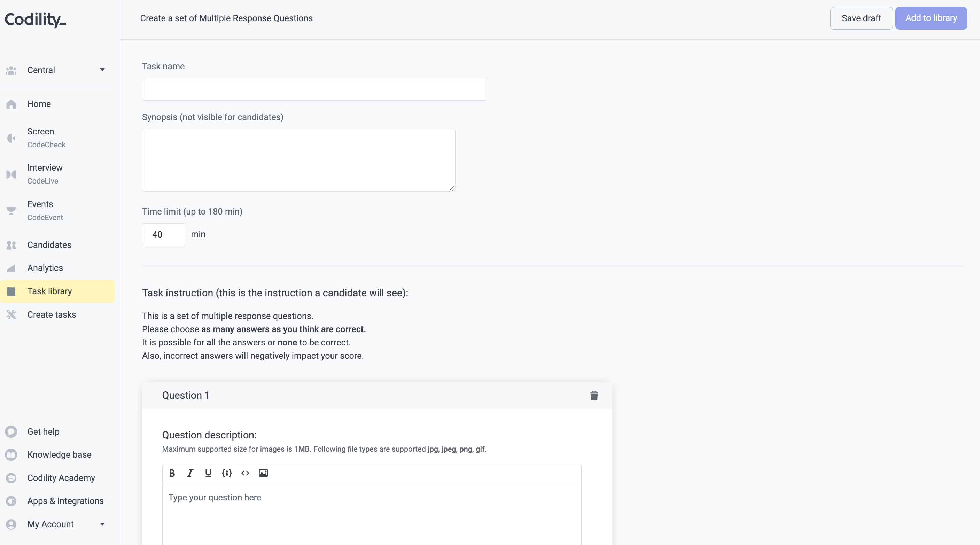Click the My Account avatar icon
980x545 pixels.
11,524
